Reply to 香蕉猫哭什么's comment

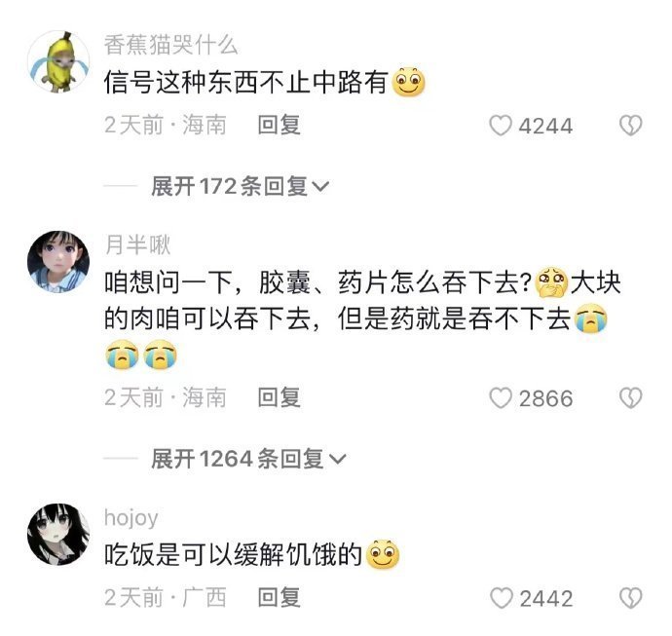tap(279, 125)
